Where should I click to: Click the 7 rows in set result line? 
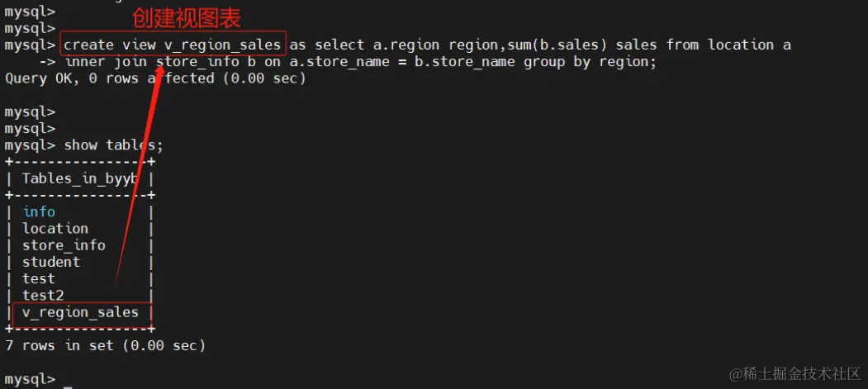click(105, 345)
